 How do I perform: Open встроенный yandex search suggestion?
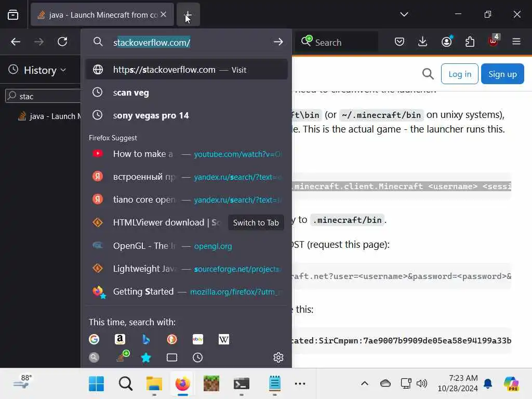pyautogui.click(x=187, y=177)
